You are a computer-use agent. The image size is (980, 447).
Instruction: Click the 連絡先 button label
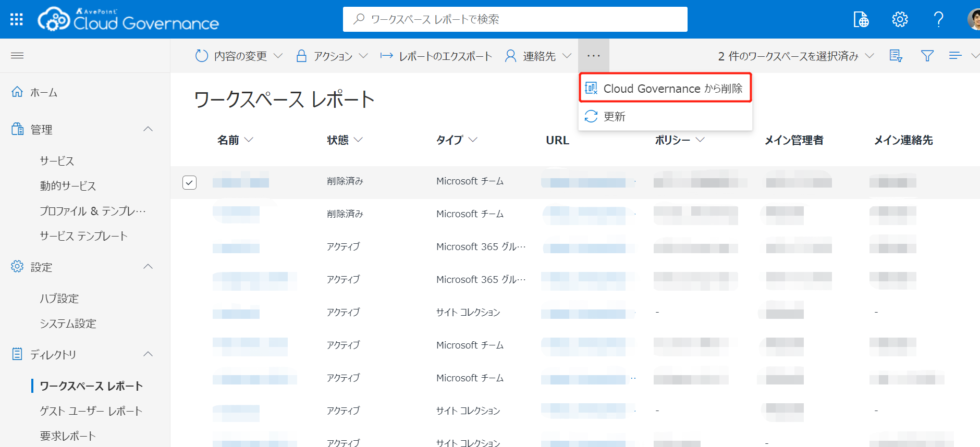(540, 56)
